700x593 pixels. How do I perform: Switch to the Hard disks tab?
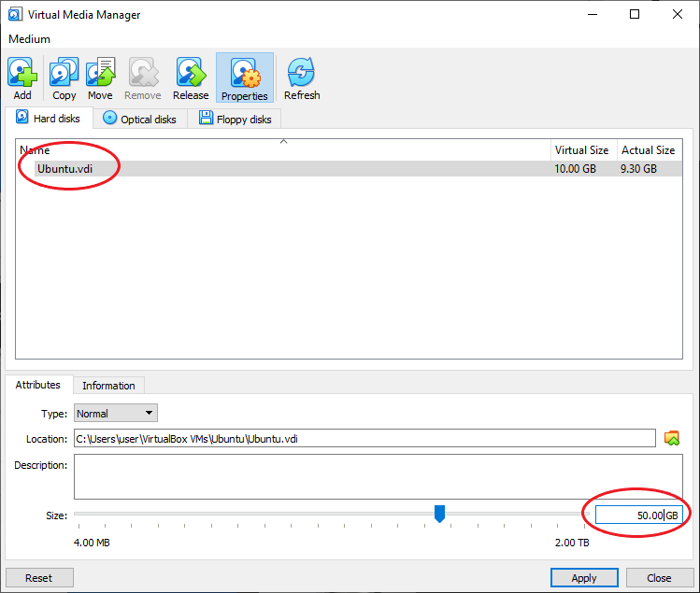[x=49, y=118]
